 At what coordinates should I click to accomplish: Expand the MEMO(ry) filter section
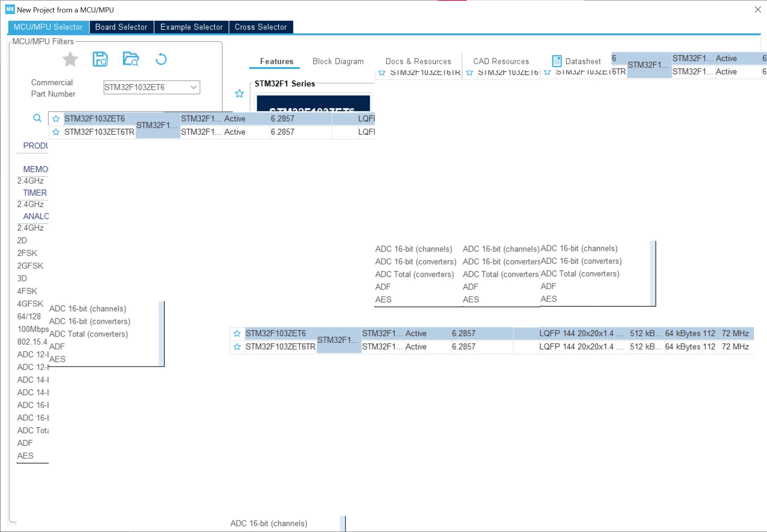(35, 169)
